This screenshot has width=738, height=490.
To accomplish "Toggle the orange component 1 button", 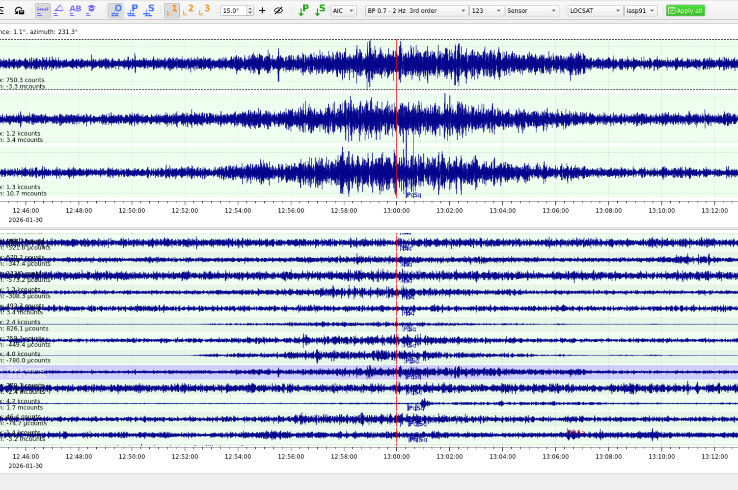I will point(173,10).
